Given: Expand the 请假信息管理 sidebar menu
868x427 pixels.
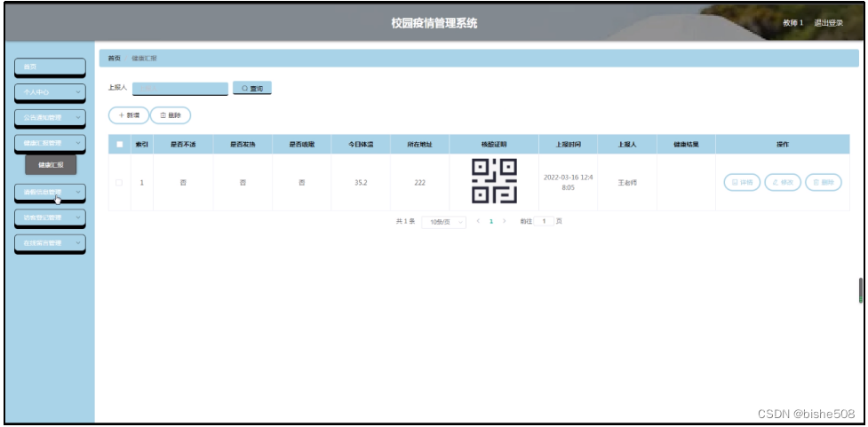Looking at the screenshot, I should click(x=50, y=193).
